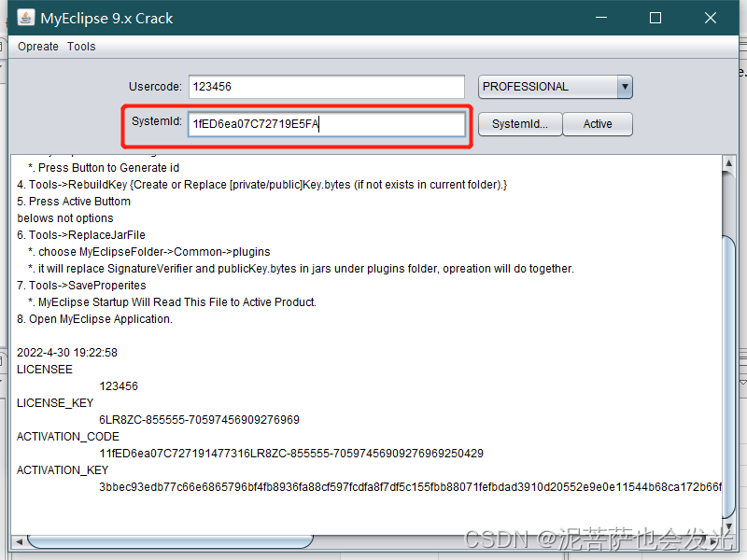The height and width of the screenshot is (560, 747).
Task: Maximize the MyEclipse 9.x Crack window
Action: tap(655, 18)
